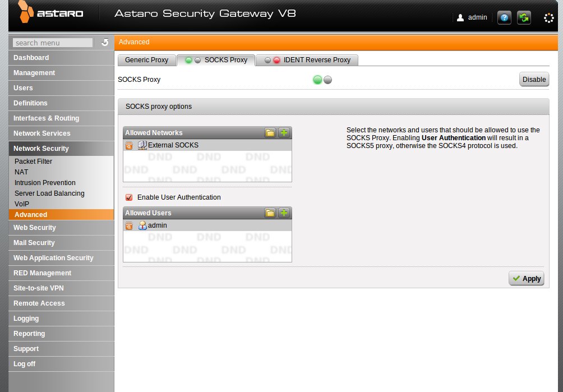This screenshot has width=563, height=392.
Task: Remove admin user with trash icon
Action: (129, 225)
